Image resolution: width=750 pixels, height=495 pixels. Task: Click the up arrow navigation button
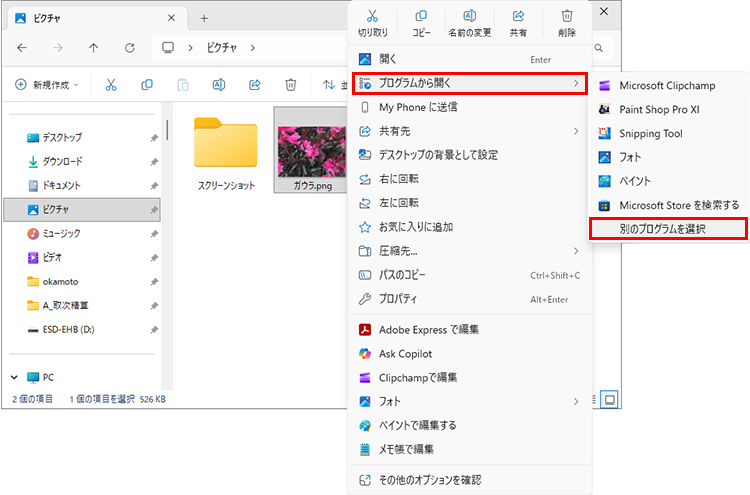[x=93, y=47]
